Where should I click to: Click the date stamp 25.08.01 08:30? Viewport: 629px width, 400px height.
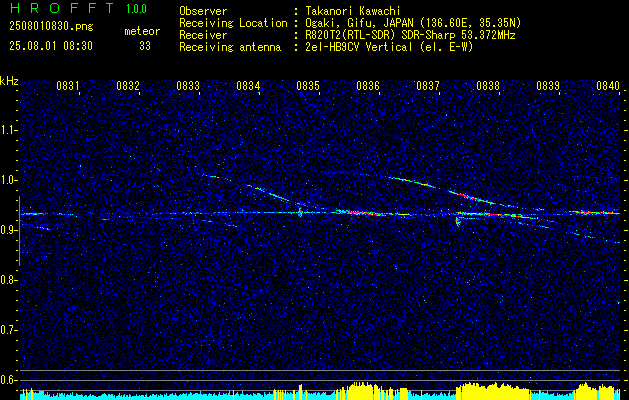[x=51, y=46]
